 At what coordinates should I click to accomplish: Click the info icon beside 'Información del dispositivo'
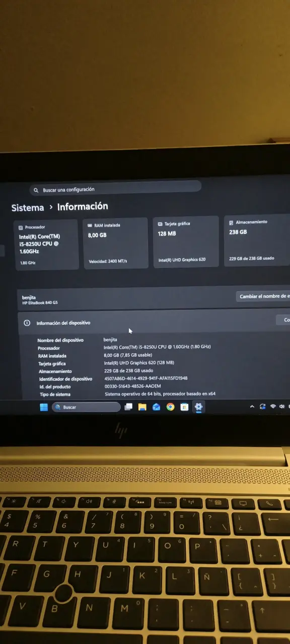(x=27, y=323)
